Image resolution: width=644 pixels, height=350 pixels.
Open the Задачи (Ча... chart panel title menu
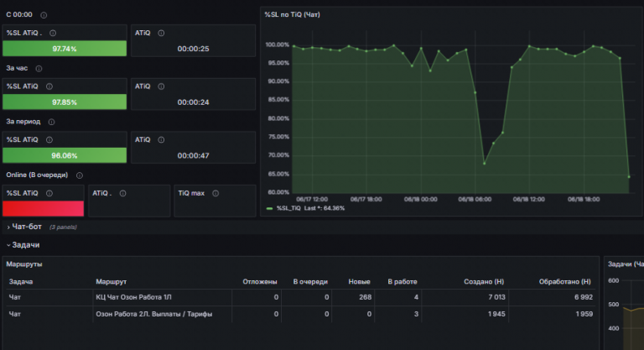click(x=626, y=264)
